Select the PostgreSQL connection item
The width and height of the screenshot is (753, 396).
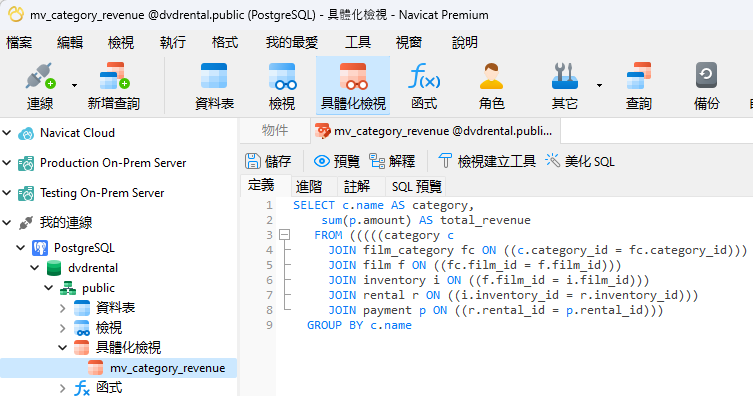tap(84, 248)
